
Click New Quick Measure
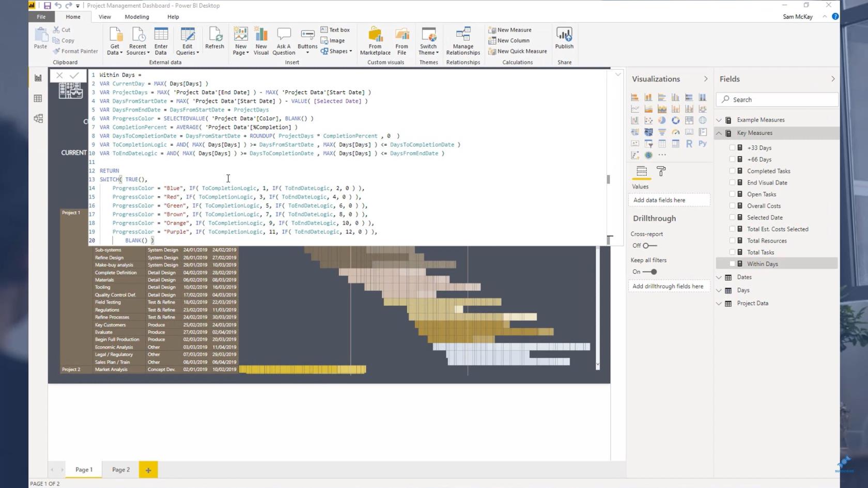coord(518,51)
